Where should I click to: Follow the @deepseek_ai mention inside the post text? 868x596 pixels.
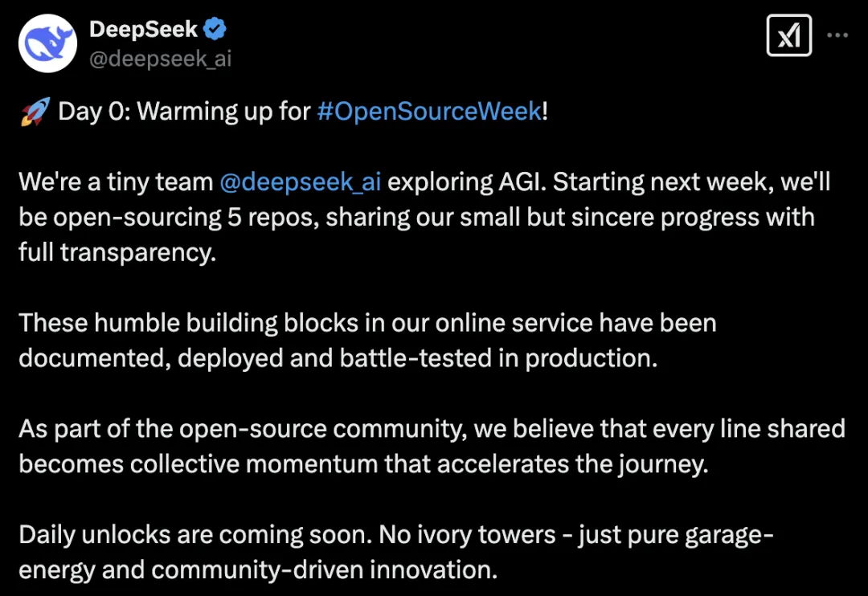pos(301,182)
